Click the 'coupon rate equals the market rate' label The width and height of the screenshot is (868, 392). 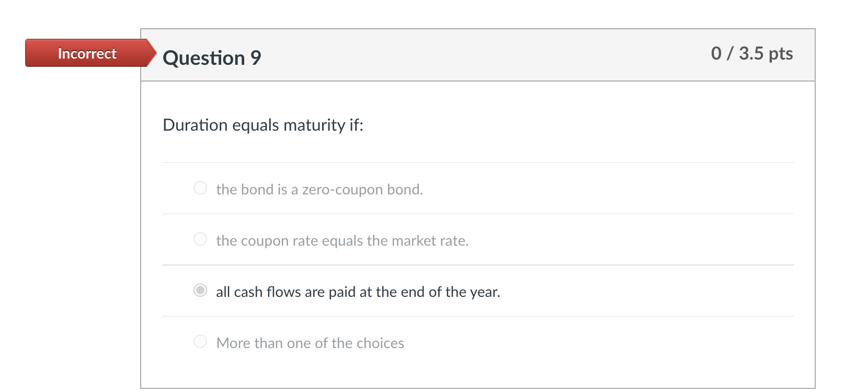342,240
